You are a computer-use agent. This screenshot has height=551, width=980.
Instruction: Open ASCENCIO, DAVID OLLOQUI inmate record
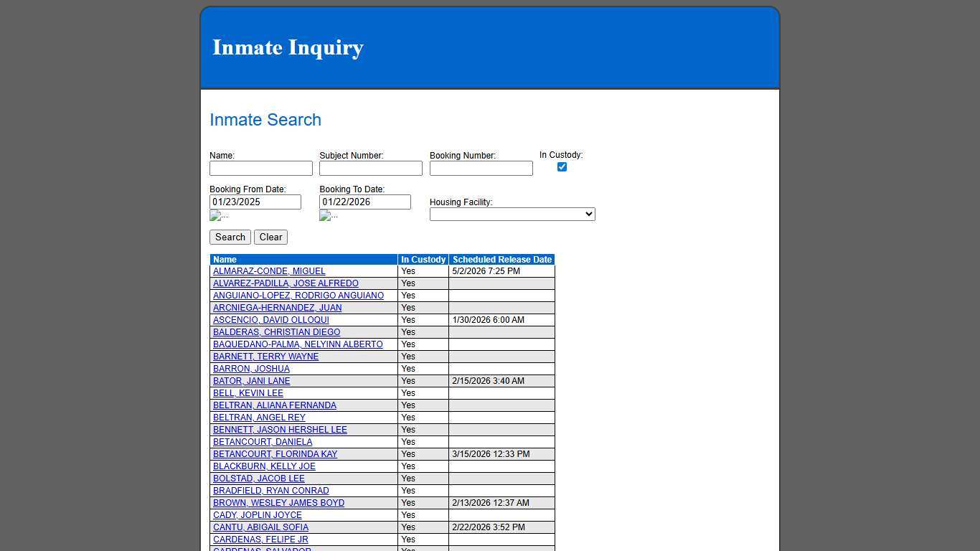pyautogui.click(x=270, y=320)
